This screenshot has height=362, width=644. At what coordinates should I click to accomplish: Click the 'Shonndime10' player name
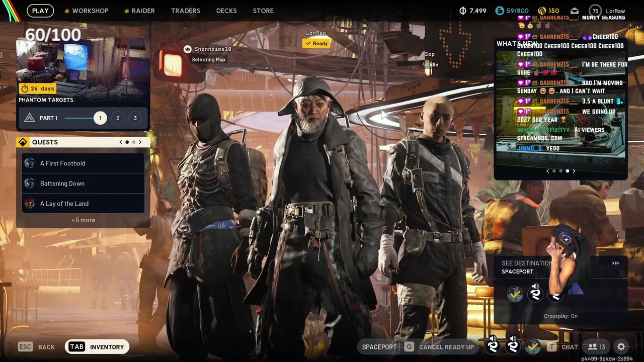click(x=213, y=49)
